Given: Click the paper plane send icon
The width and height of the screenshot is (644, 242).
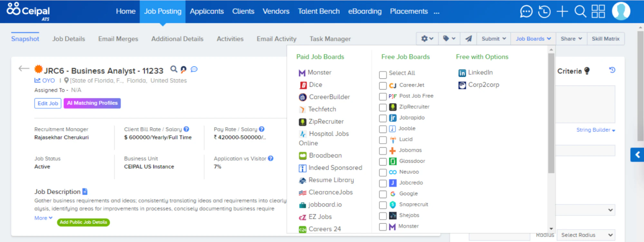Looking at the screenshot, I should point(468,39).
